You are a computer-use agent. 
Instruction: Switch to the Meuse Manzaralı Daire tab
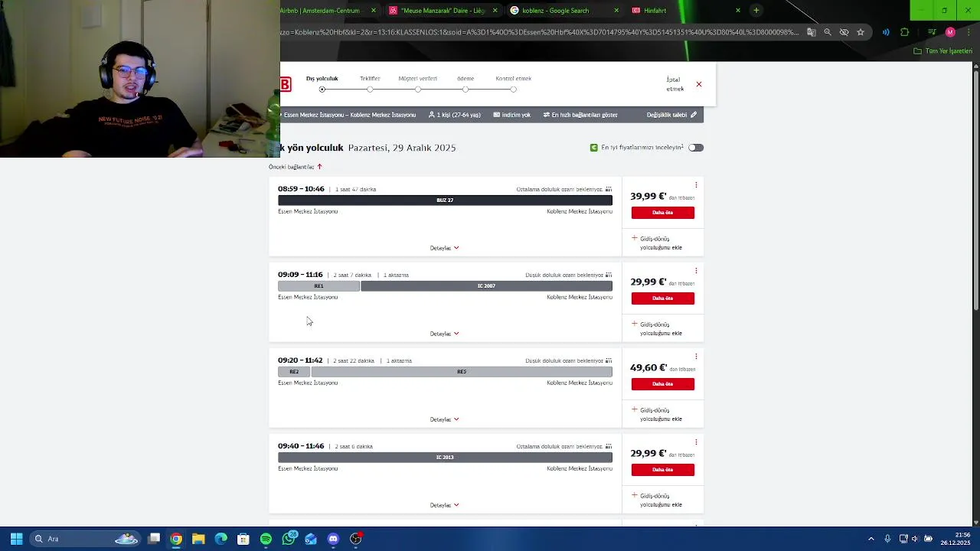[x=443, y=11]
